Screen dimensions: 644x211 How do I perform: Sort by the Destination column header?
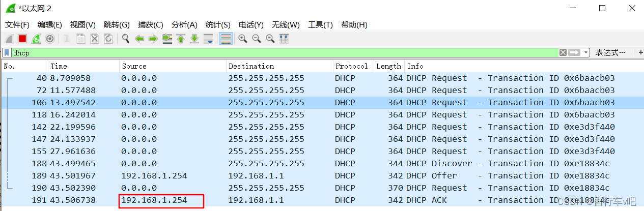point(279,66)
